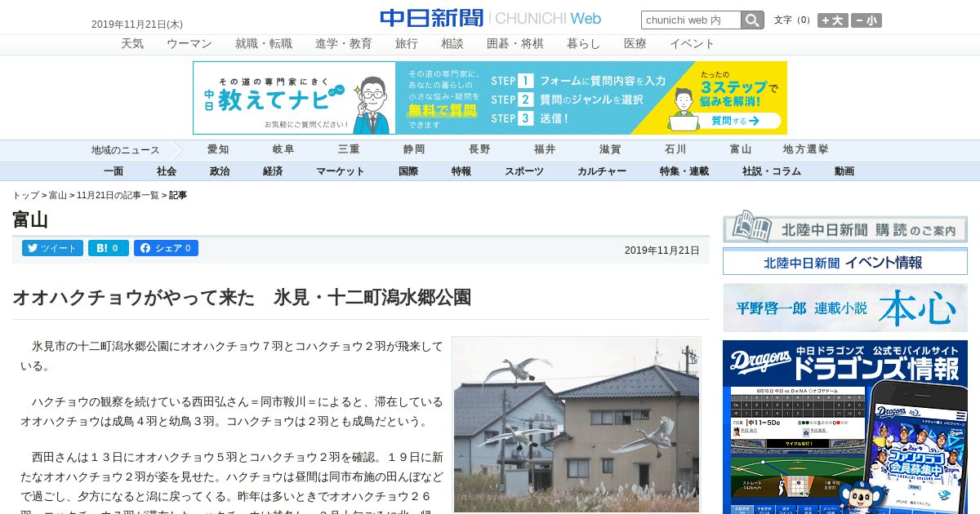Open the 医療 top menu item
This screenshot has height=514, width=980.
pos(635,44)
